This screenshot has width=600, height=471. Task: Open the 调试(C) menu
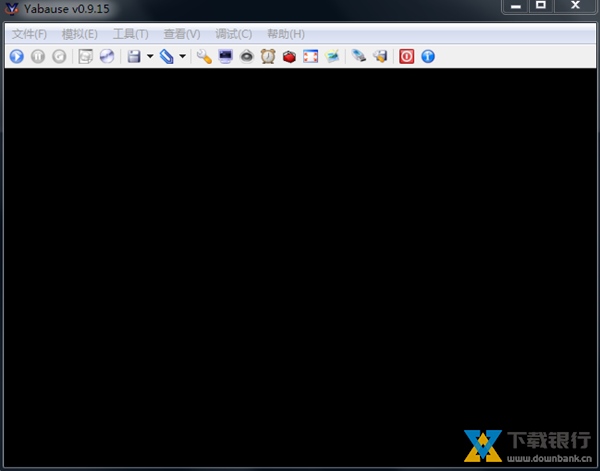(234, 34)
